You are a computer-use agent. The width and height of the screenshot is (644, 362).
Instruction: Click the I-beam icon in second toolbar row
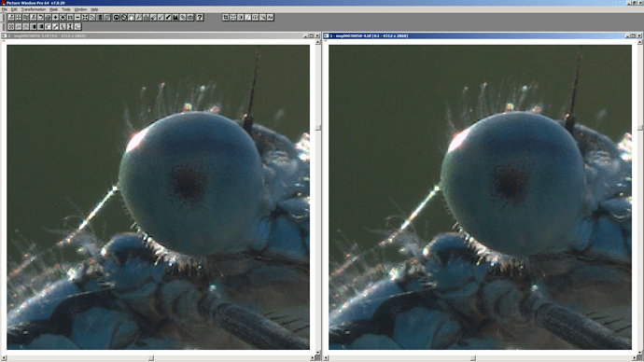(x=70, y=27)
